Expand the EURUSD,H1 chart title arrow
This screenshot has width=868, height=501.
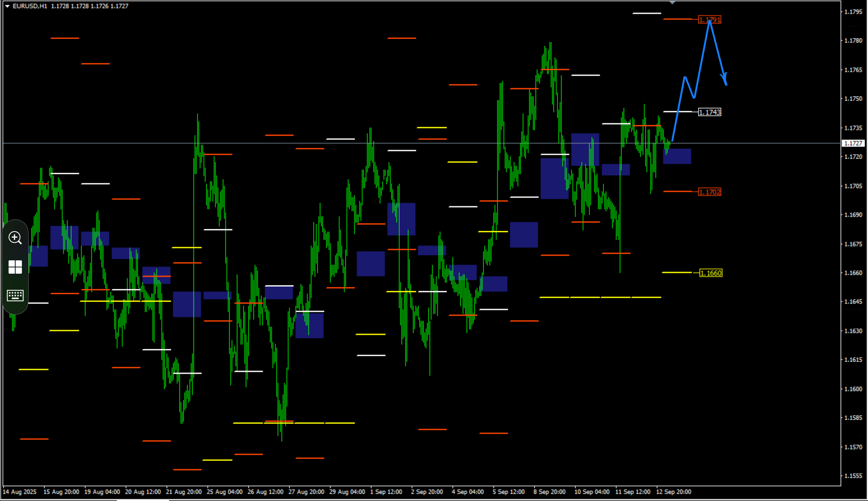(7, 6)
